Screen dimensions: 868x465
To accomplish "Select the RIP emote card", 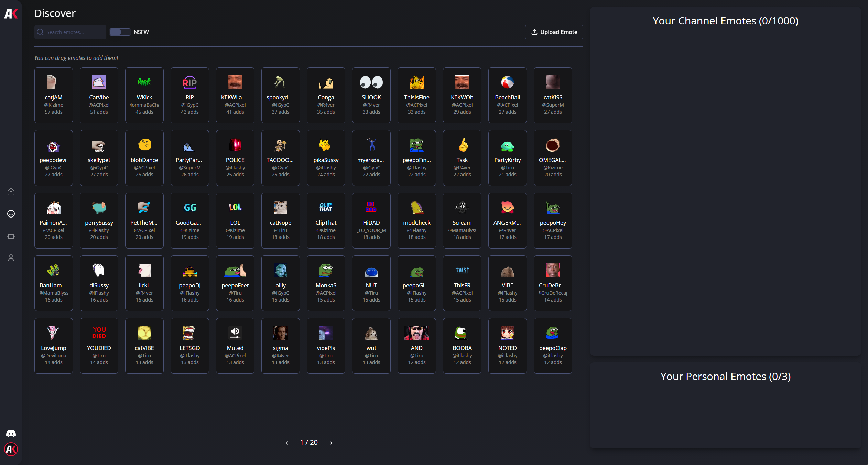I will coord(190,95).
